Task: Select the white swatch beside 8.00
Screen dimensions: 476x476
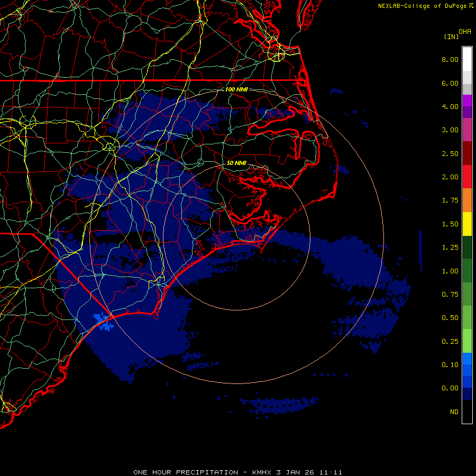Action: pyautogui.click(x=467, y=59)
